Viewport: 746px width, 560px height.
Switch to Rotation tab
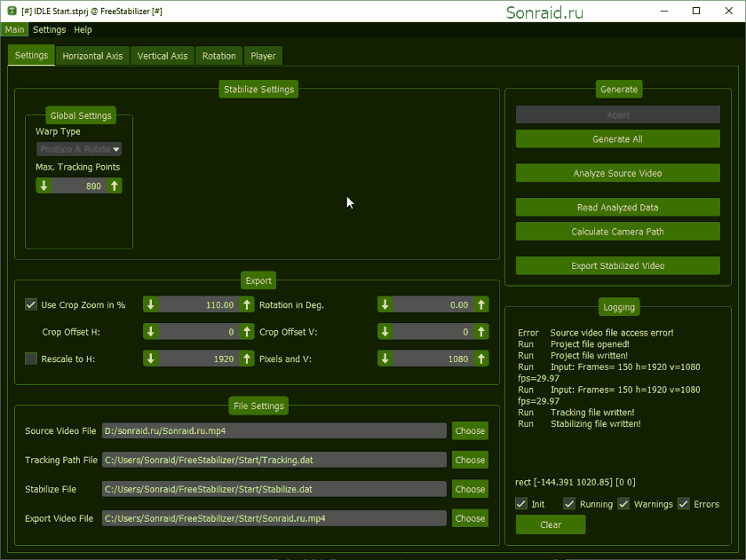pos(218,56)
